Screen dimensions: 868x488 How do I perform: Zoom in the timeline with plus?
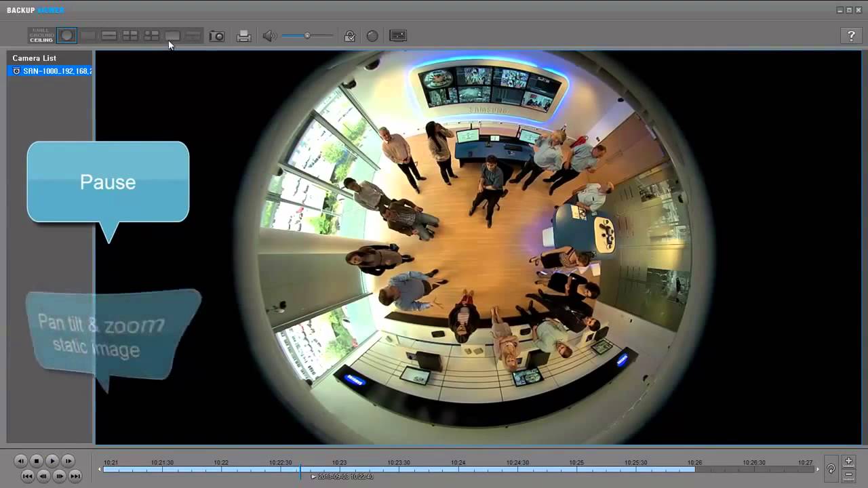click(848, 461)
